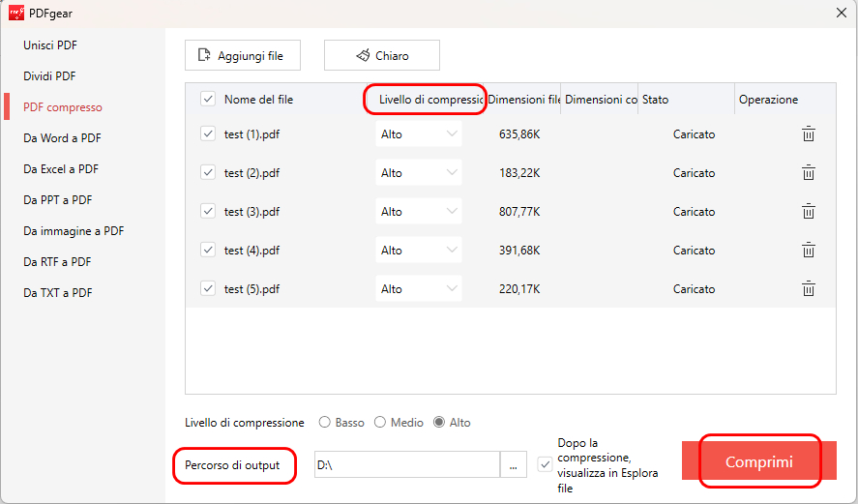Click trash icon for test (3).pdf
This screenshot has width=858, height=504.
pos(808,212)
